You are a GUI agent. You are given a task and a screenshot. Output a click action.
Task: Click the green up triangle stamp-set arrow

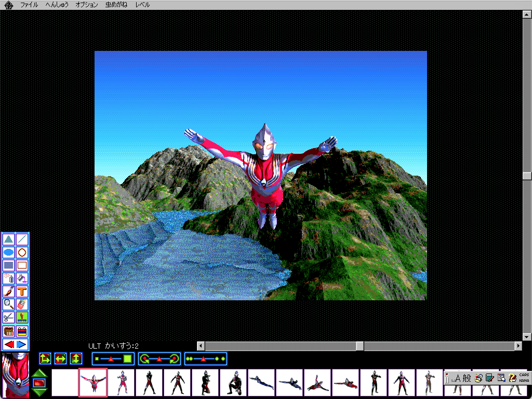click(39, 373)
